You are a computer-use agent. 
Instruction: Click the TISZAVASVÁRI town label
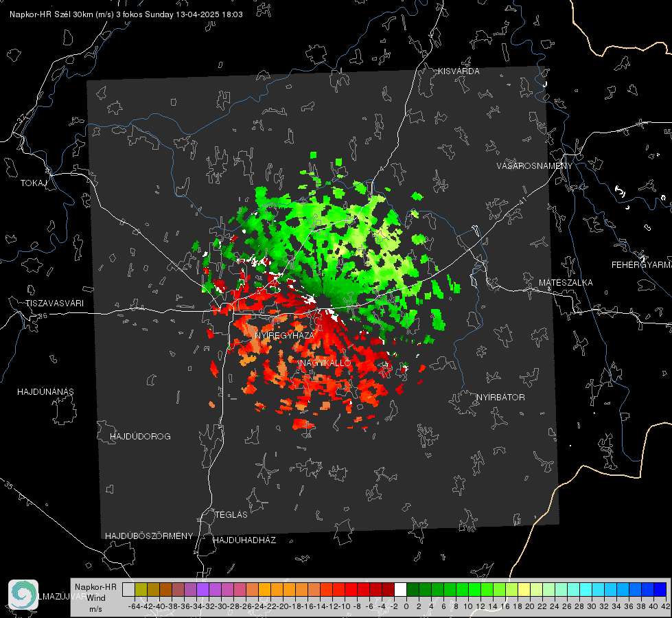(x=54, y=304)
